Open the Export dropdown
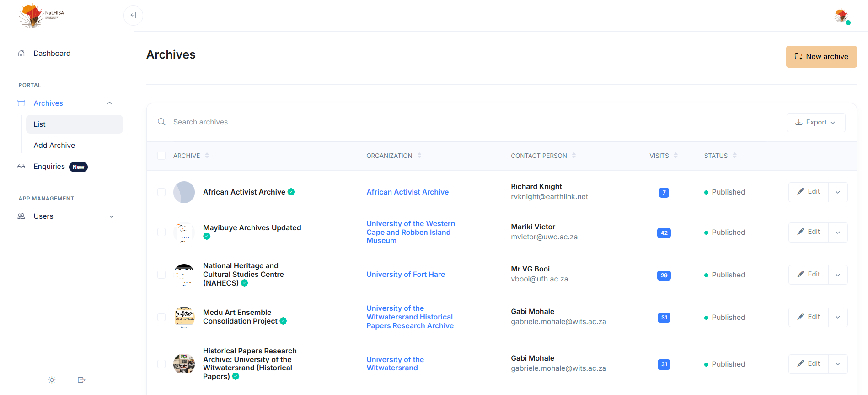868x395 pixels. coord(815,122)
